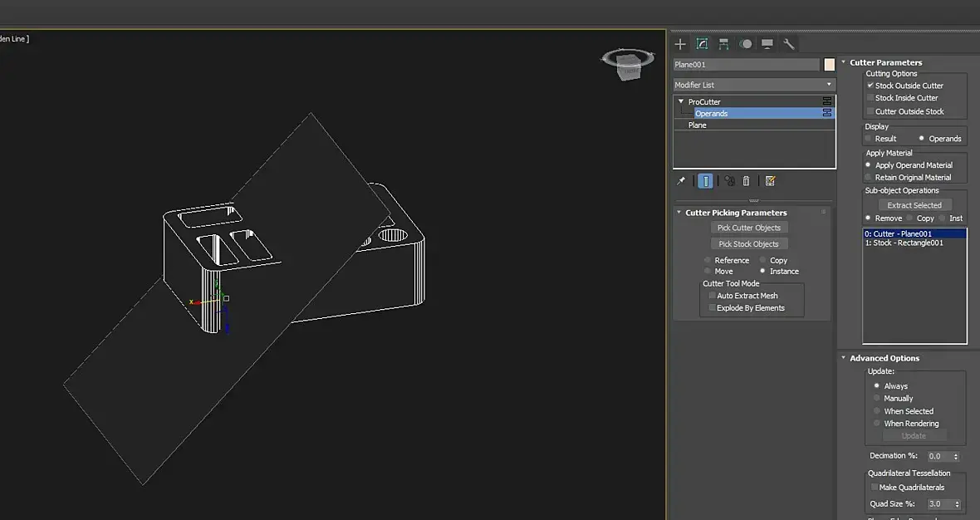980x520 pixels.
Task: Select Result display option
Action: pyautogui.click(x=868, y=138)
